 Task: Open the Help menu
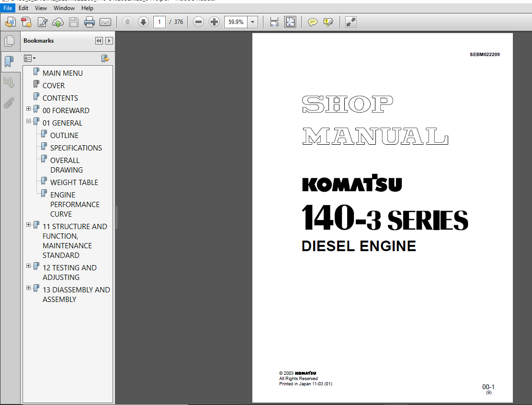(87, 8)
